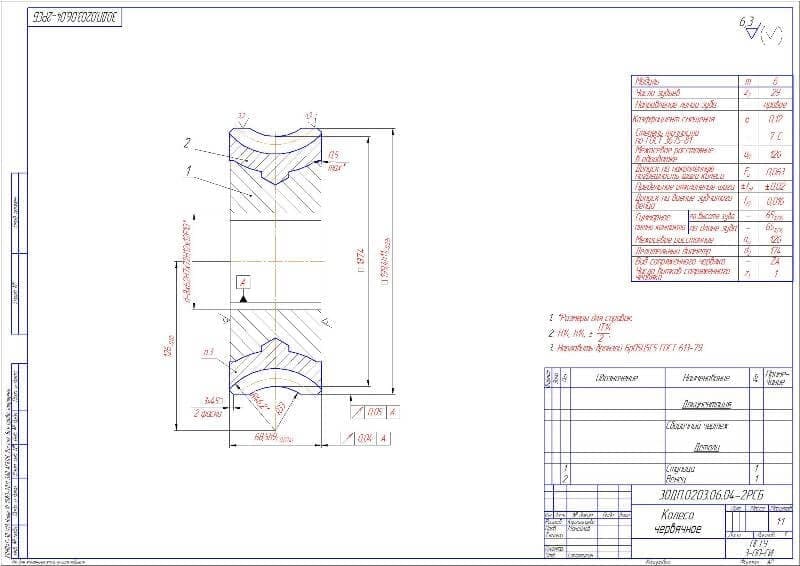Click the "Наименование" column header in the specification
The height and width of the screenshot is (566, 800).
[706, 378]
